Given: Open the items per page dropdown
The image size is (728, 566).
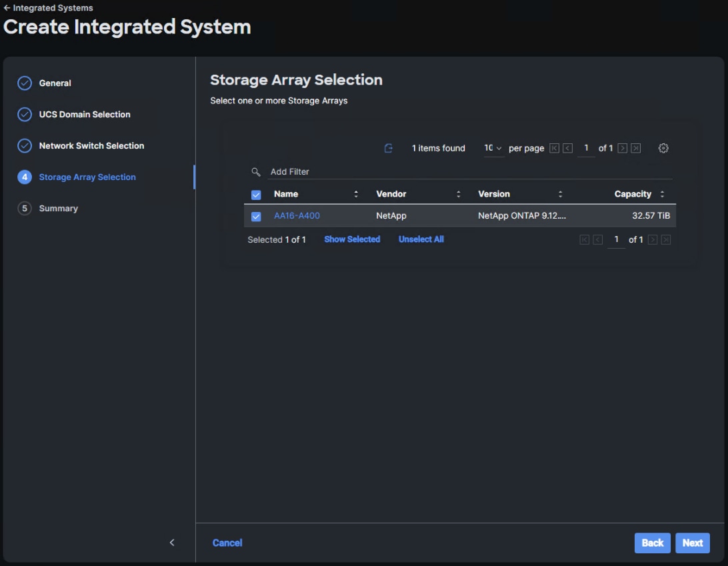Looking at the screenshot, I should (x=493, y=148).
